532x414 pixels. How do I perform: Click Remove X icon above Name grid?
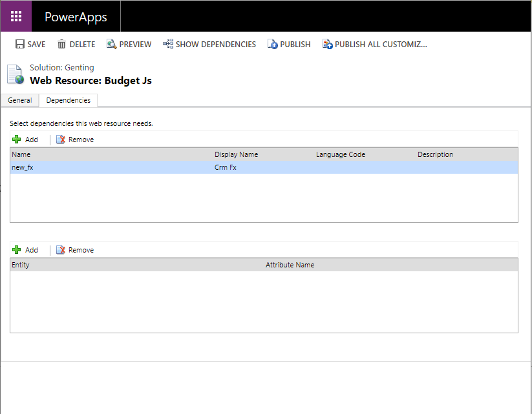(x=61, y=140)
